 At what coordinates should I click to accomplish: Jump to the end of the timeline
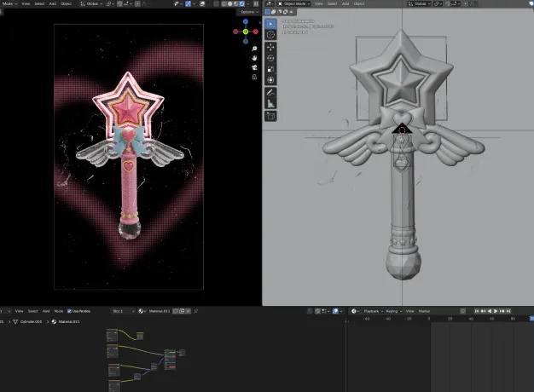point(508,311)
